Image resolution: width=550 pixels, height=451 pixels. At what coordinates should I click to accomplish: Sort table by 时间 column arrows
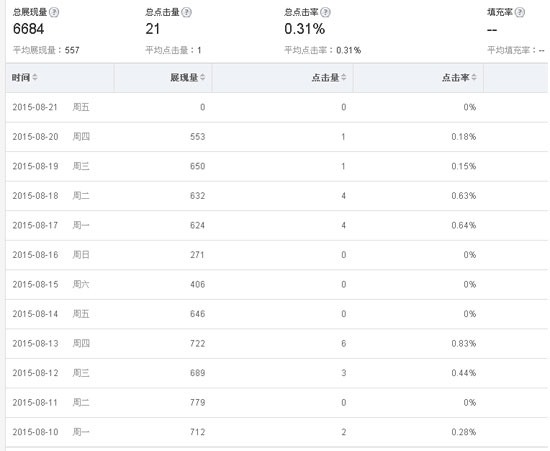35,77
